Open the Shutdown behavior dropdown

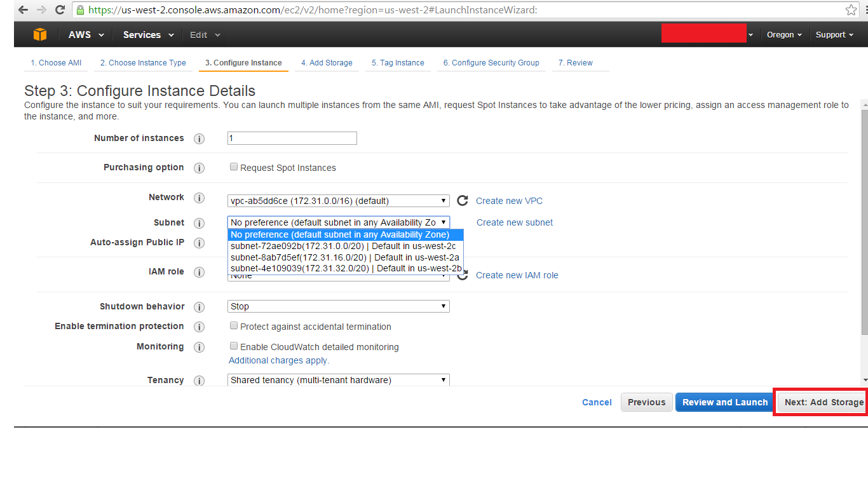[339, 306]
